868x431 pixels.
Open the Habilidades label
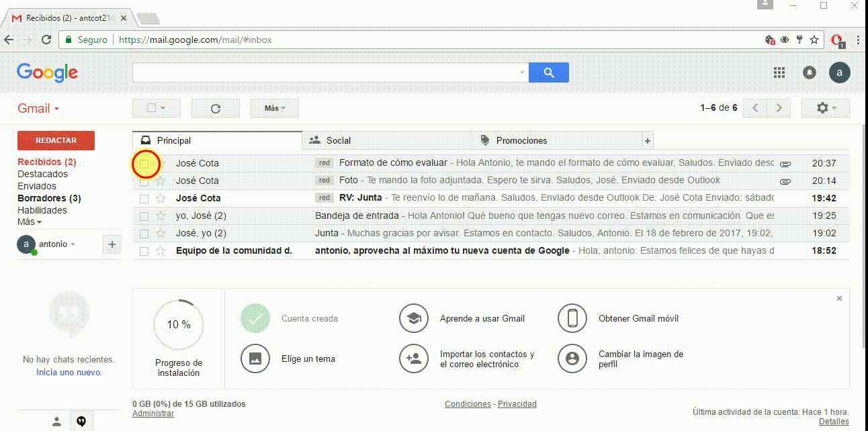click(x=42, y=210)
